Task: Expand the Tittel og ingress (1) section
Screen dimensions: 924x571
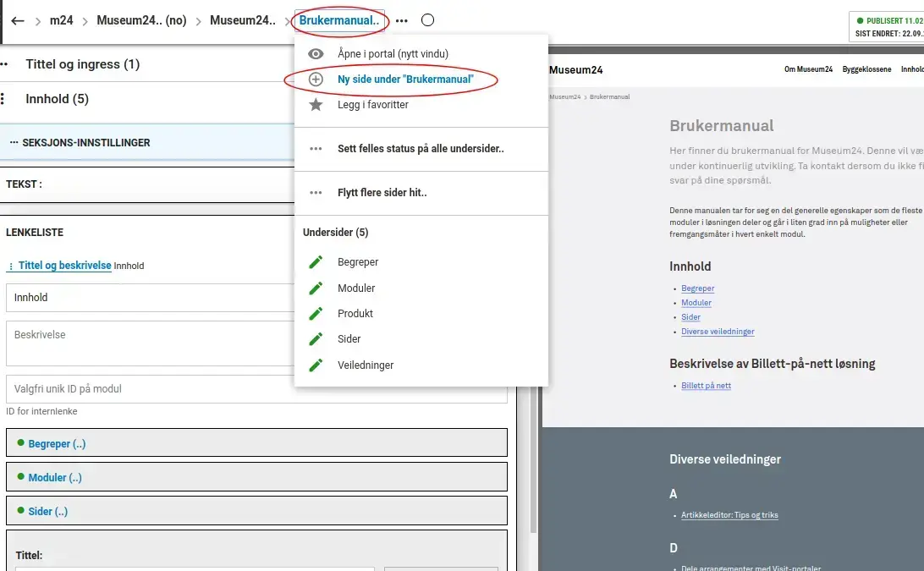Action: tap(83, 64)
